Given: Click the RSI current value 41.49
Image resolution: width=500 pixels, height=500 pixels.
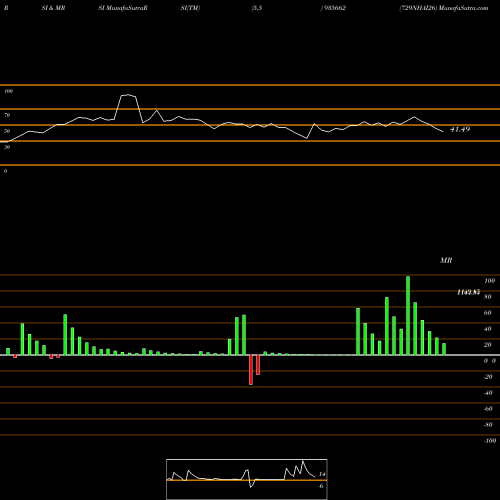Looking at the screenshot, I should click(460, 129).
